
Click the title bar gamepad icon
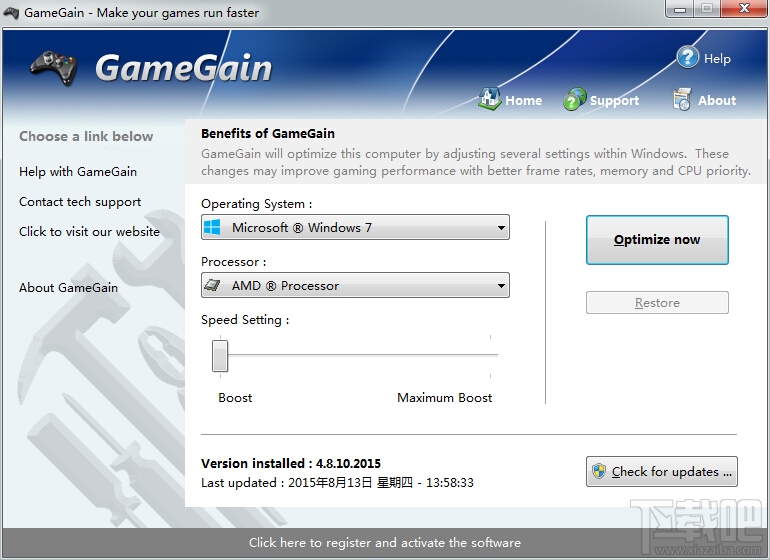point(11,12)
